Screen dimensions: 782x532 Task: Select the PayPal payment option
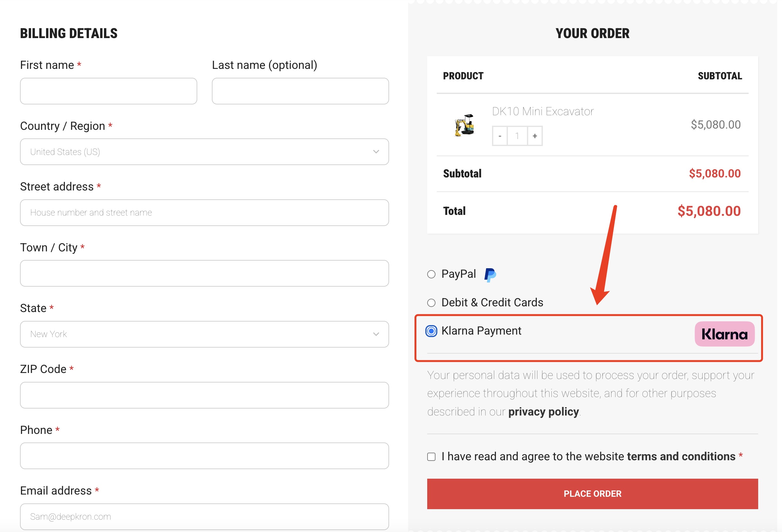pyautogui.click(x=431, y=274)
